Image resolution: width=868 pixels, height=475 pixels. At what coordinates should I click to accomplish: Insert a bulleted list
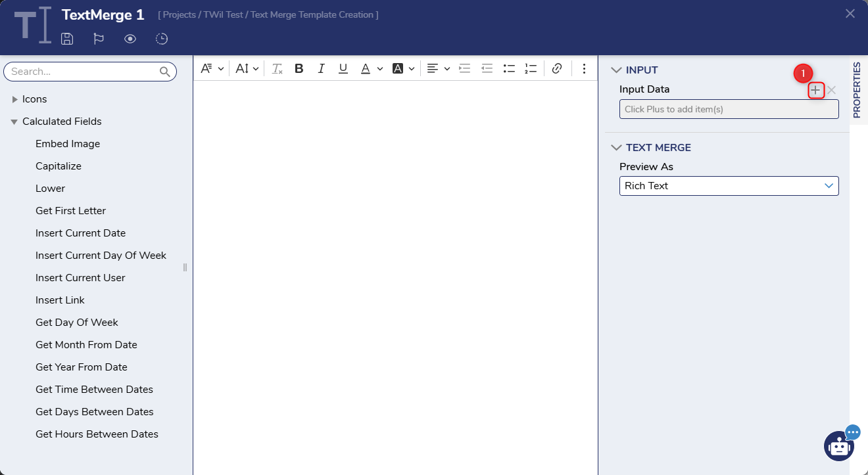(x=508, y=68)
